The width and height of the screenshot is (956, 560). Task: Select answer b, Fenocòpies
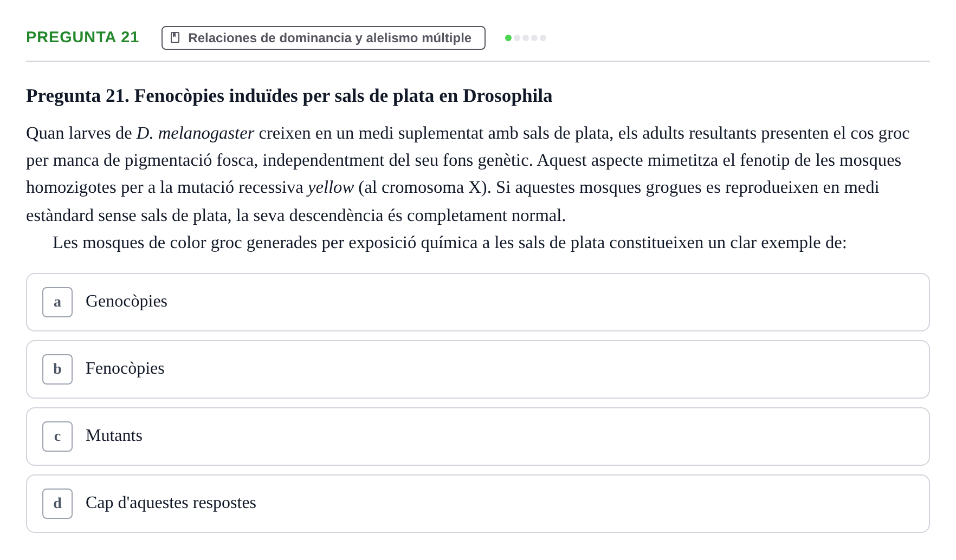[478, 369]
